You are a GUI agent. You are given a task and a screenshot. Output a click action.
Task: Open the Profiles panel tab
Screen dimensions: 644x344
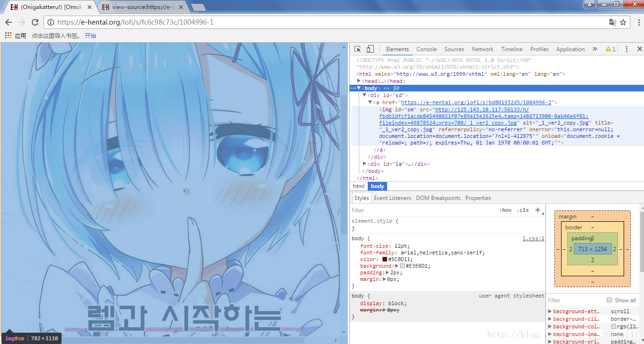pyautogui.click(x=539, y=49)
